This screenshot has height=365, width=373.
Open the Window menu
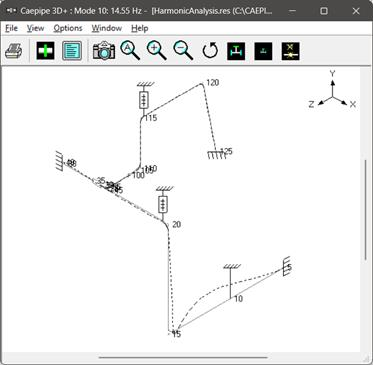[x=107, y=28]
